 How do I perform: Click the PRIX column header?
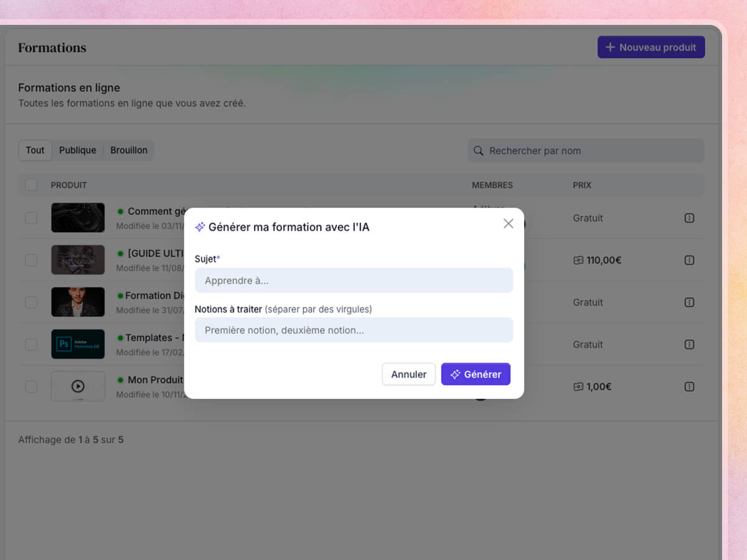[x=582, y=185]
